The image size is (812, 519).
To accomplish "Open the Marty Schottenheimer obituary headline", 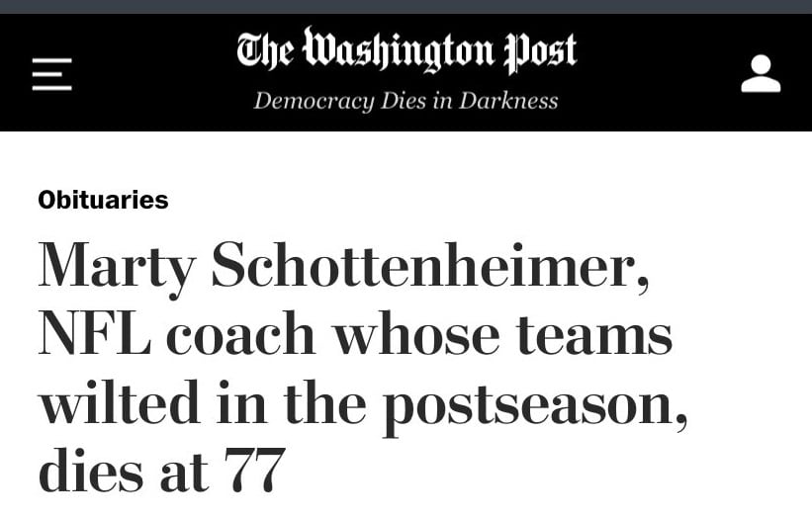I will coord(363,368).
